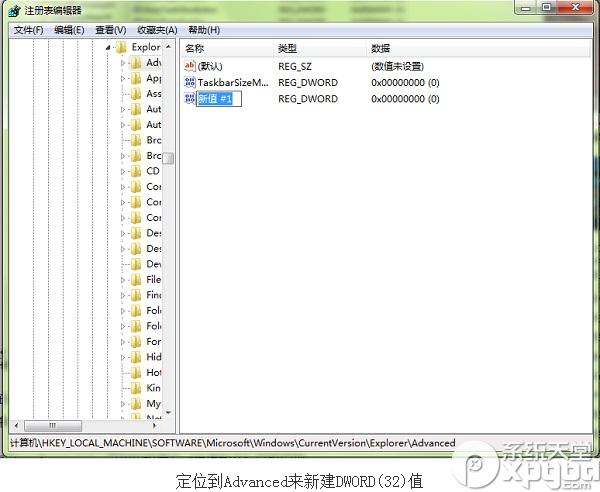This screenshot has width=600, height=492.
Task: Collapse the Explor tree node arrow
Action: tap(108, 47)
